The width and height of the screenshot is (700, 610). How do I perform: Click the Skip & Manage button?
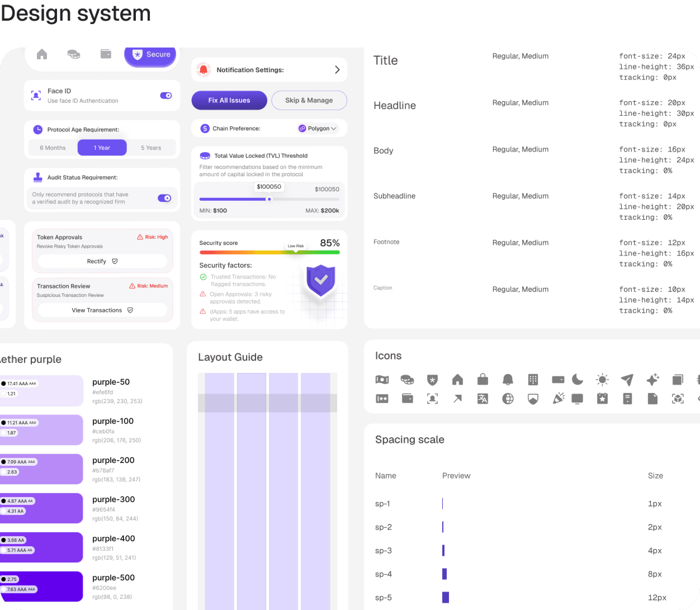tap(309, 100)
